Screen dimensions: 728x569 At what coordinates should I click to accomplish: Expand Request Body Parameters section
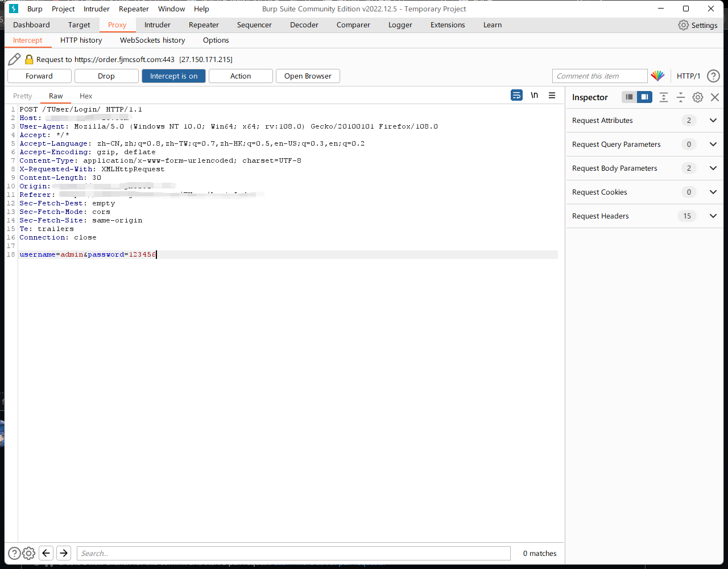click(713, 168)
